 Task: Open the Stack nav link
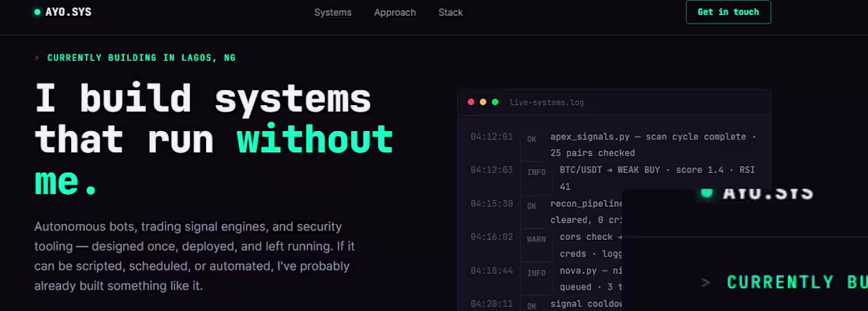point(451,12)
